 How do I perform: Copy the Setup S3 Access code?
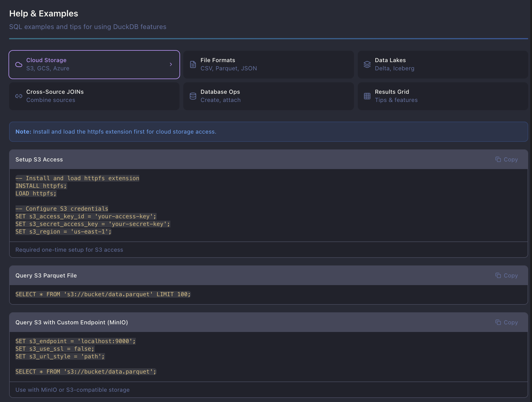click(507, 159)
